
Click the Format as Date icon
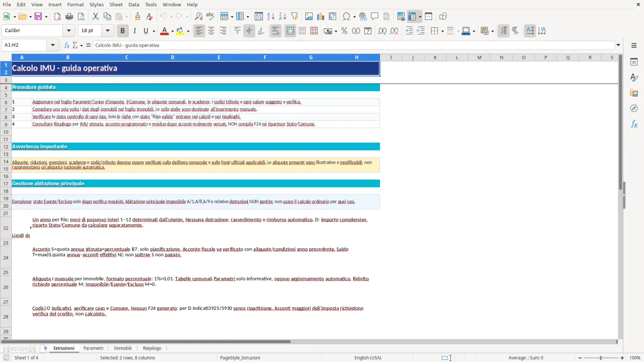pyautogui.click(x=368, y=31)
